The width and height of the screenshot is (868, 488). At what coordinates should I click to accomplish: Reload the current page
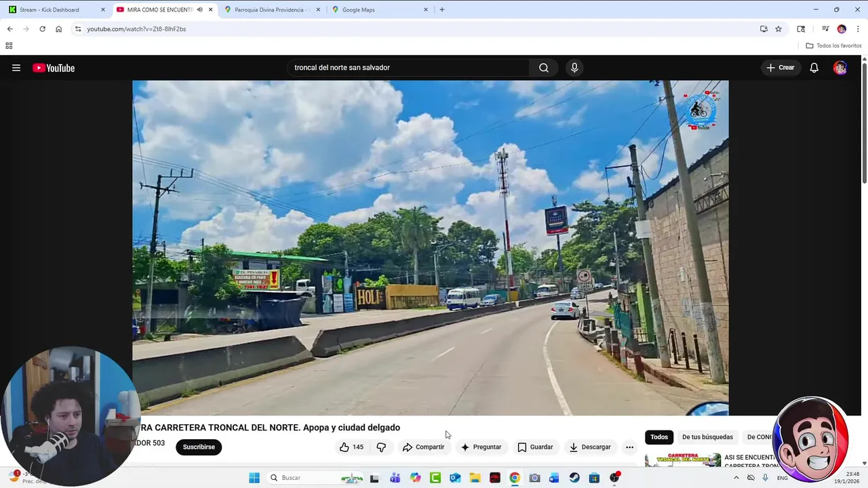click(42, 29)
